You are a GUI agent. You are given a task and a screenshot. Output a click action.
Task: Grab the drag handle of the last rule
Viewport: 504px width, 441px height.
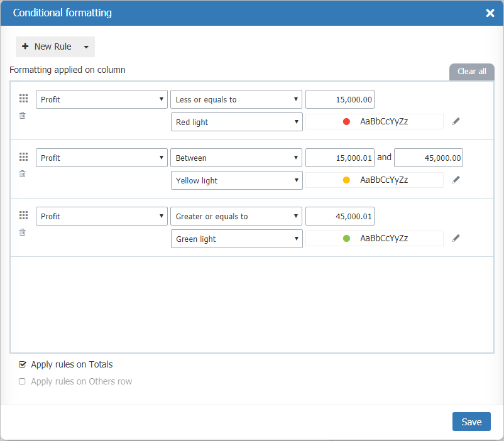[23, 215]
